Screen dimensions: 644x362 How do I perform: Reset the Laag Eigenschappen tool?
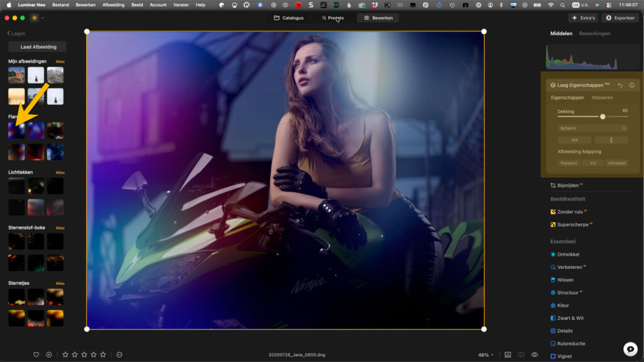620,85
